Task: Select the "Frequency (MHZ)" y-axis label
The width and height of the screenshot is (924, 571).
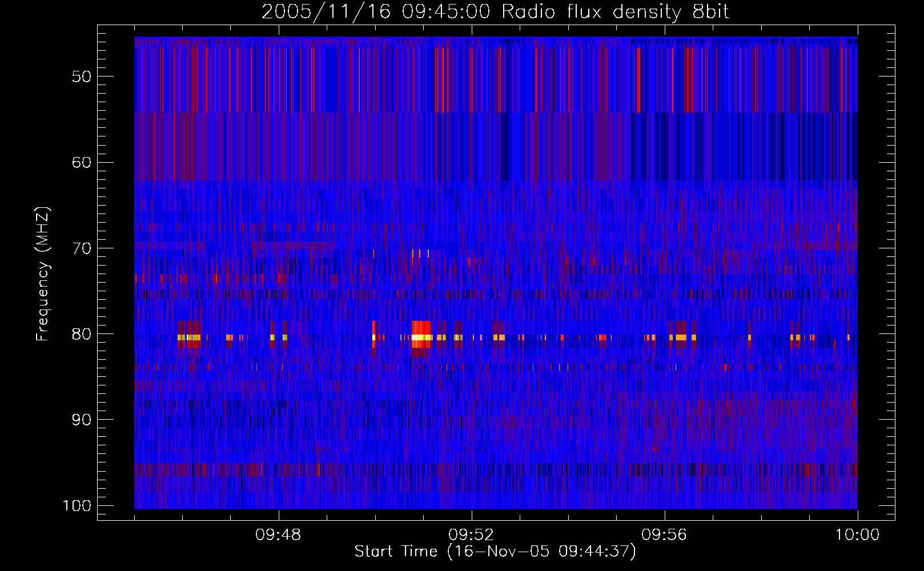Action: (43, 274)
